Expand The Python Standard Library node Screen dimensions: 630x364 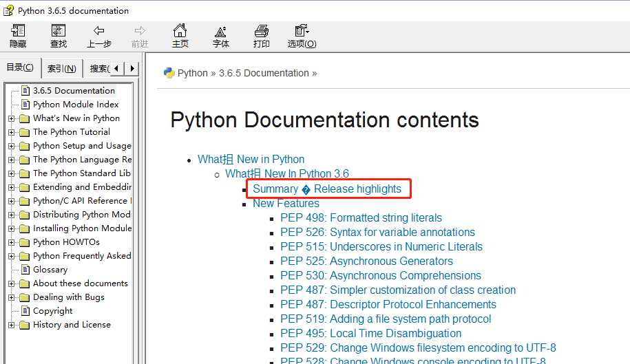point(11,173)
